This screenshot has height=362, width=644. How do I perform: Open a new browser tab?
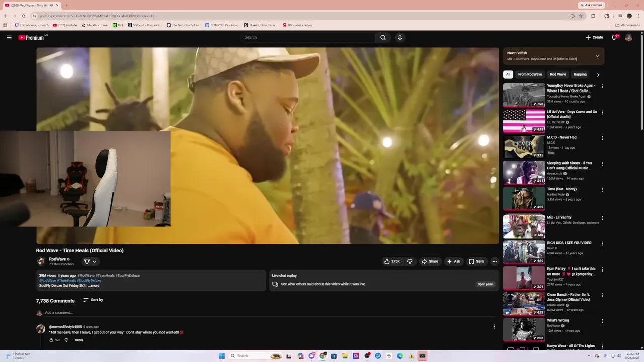tap(66, 5)
